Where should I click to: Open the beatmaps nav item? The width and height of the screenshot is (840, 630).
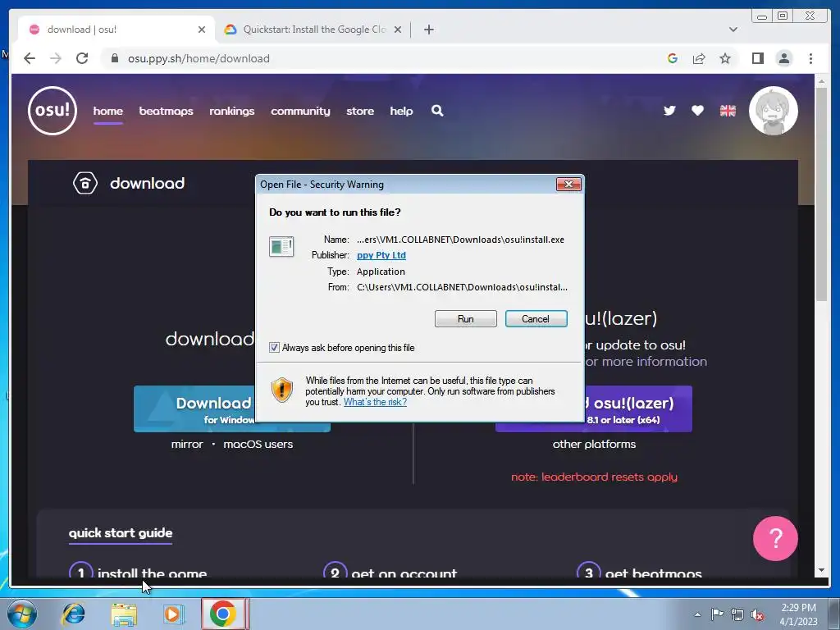pos(166,111)
